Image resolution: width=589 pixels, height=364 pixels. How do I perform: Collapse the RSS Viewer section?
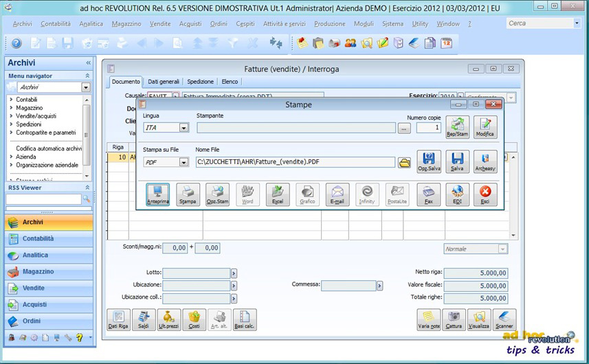tap(87, 187)
